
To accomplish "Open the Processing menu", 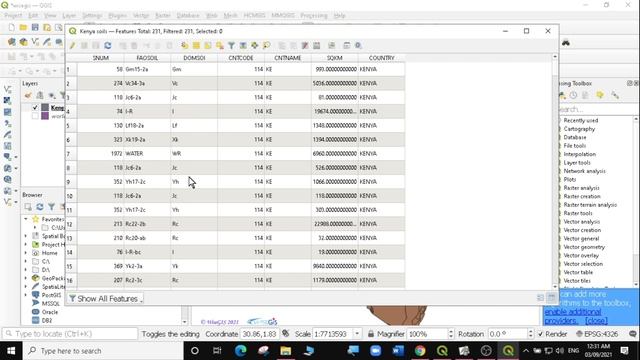I will (x=314, y=16).
